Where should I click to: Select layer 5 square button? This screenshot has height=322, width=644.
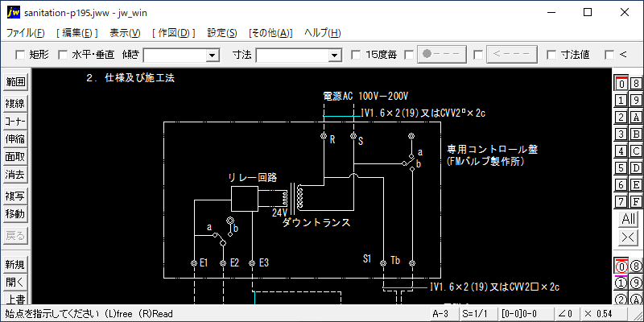coord(621,168)
